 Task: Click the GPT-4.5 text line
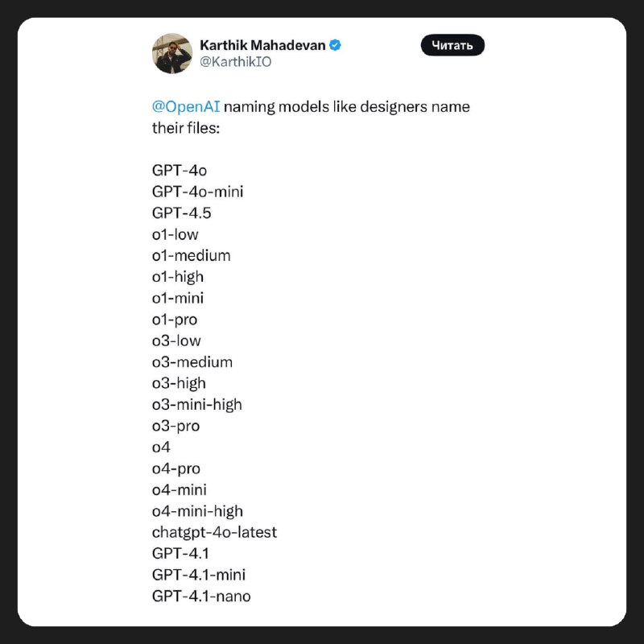pos(182,213)
